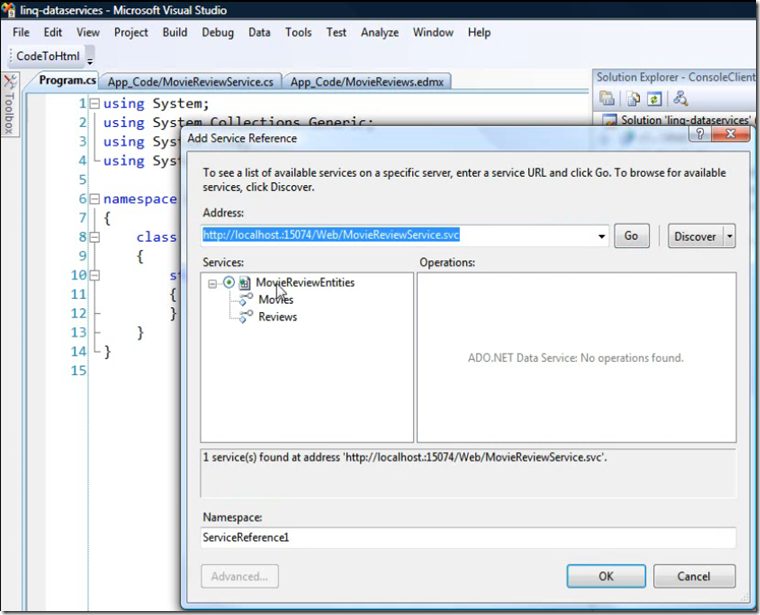Open the Data menu

coord(259,32)
